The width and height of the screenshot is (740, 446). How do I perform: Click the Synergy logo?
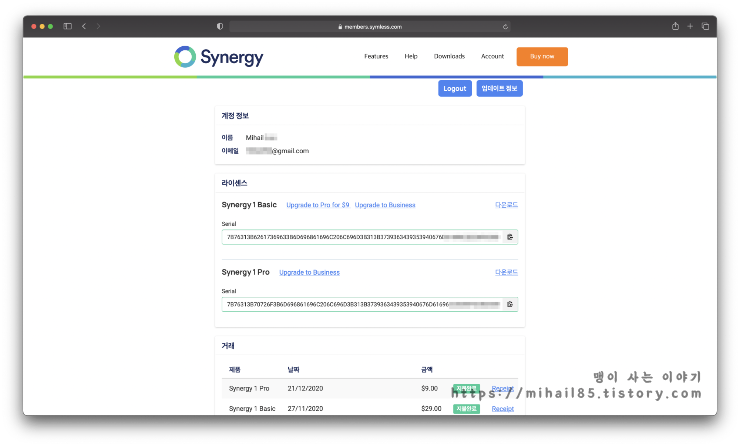point(219,57)
